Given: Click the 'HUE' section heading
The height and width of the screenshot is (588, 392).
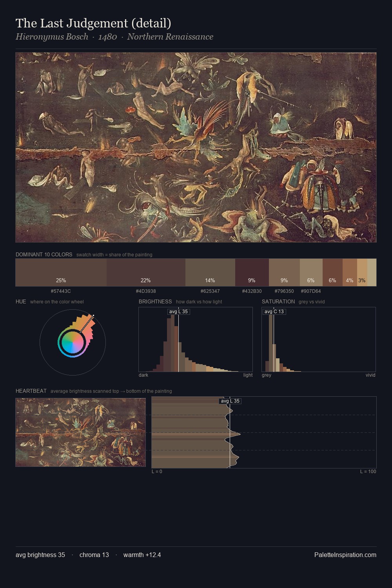Looking at the screenshot, I should coord(21,301).
